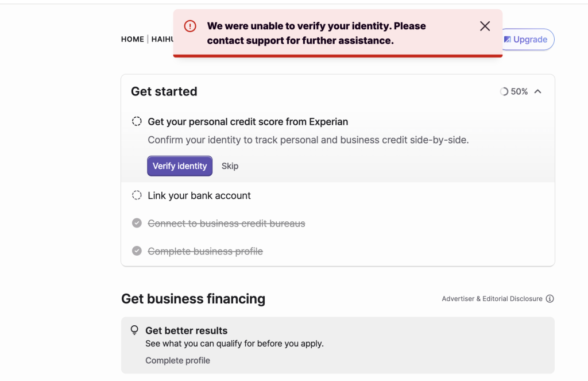Toggle the dashed circle for Link your bank account
Image resolution: width=588 pixels, height=381 pixels.
137,195
